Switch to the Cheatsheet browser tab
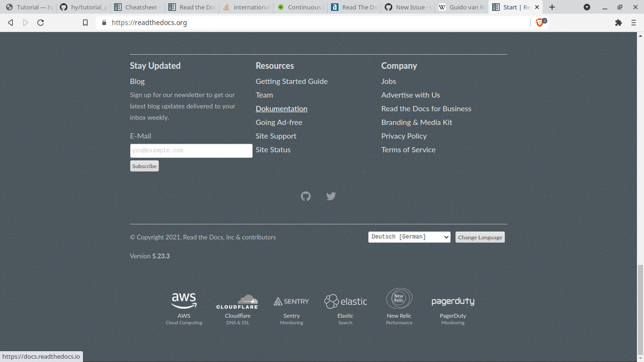Image resolution: width=644 pixels, height=362 pixels. pyautogui.click(x=137, y=7)
